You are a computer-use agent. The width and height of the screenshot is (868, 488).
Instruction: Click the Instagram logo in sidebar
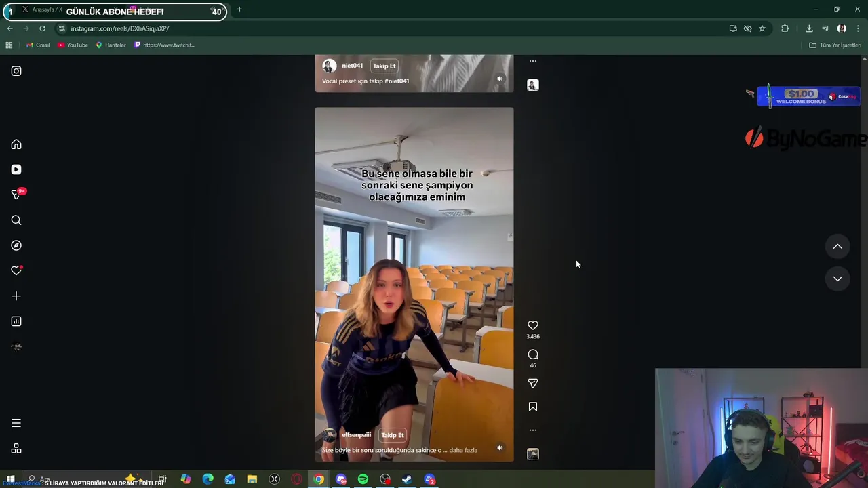pos(16,70)
